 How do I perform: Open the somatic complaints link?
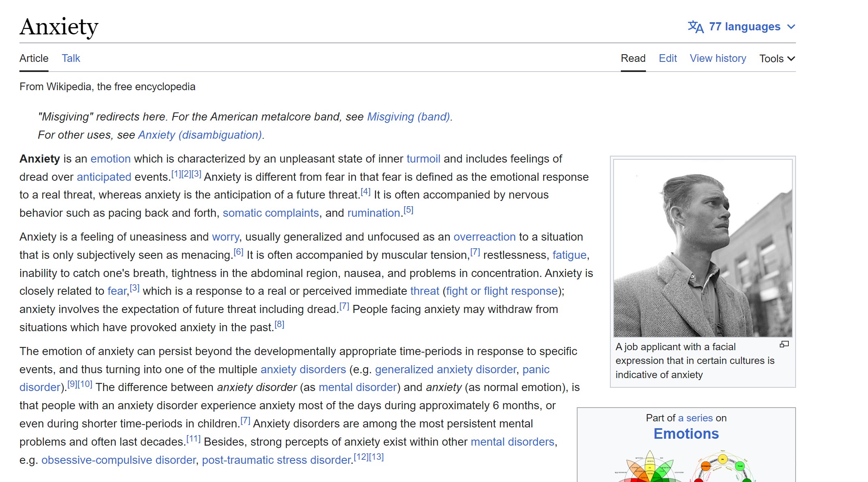[x=271, y=213]
